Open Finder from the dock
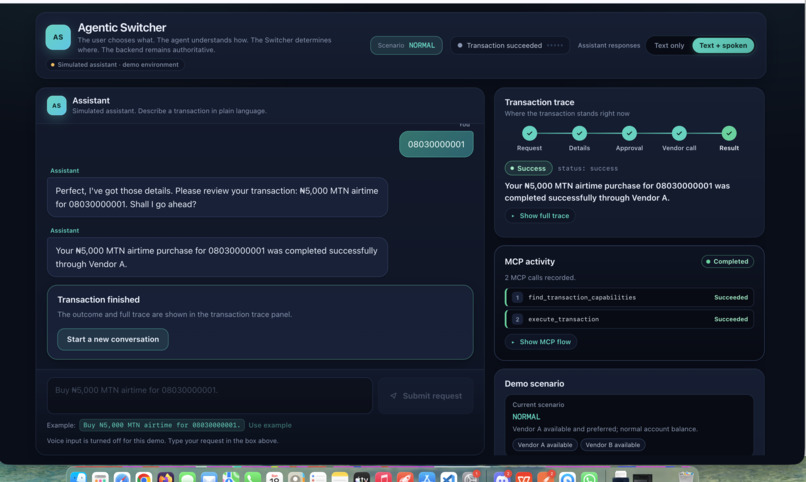 click(x=78, y=477)
